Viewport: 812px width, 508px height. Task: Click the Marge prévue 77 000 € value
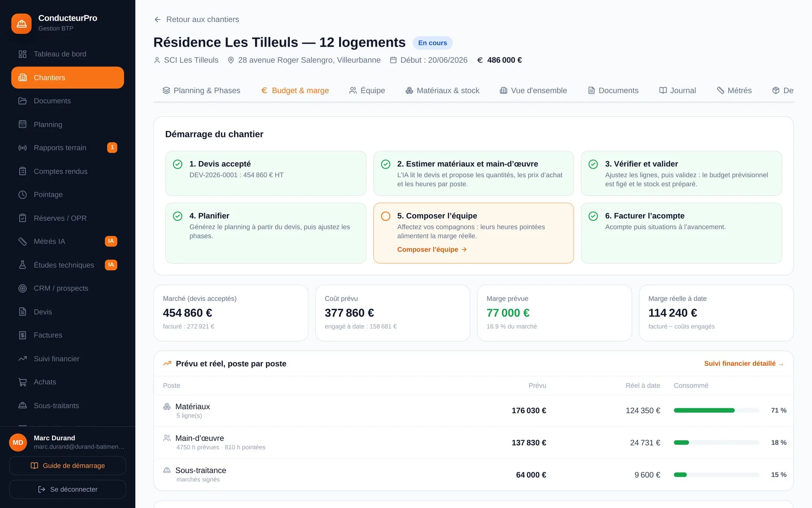[x=508, y=313]
